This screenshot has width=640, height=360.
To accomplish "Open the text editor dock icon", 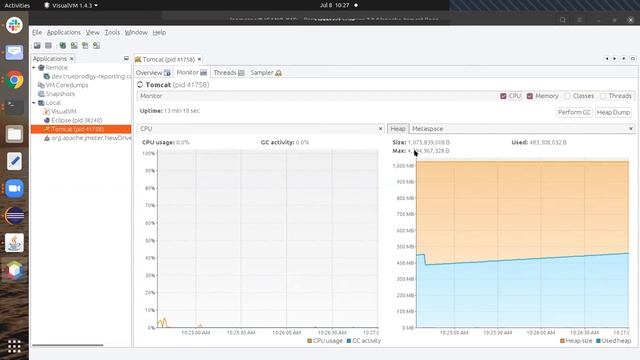I will click(x=14, y=161).
